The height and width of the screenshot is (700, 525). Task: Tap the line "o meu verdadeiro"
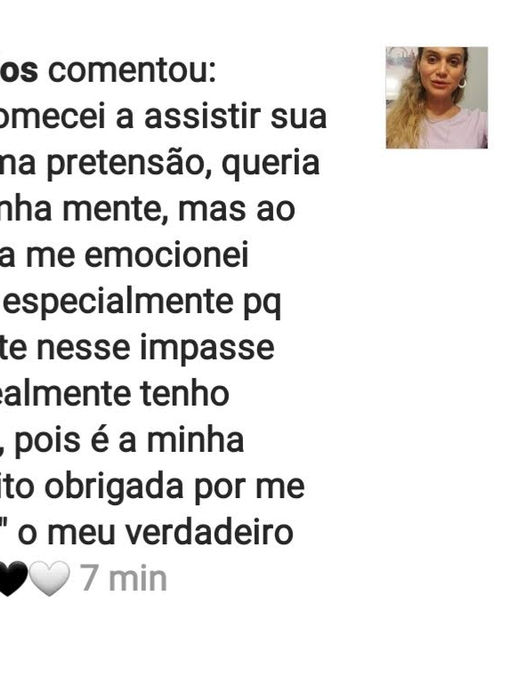(x=155, y=533)
